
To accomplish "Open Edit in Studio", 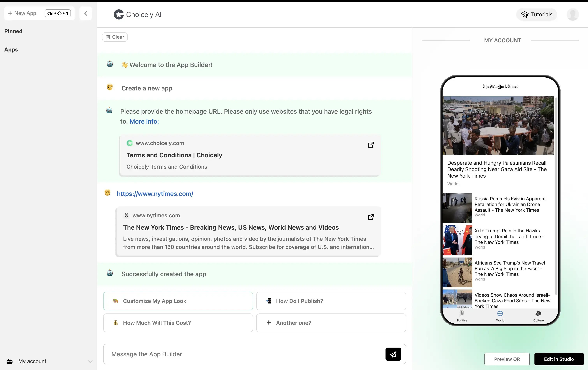I will (x=559, y=359).
